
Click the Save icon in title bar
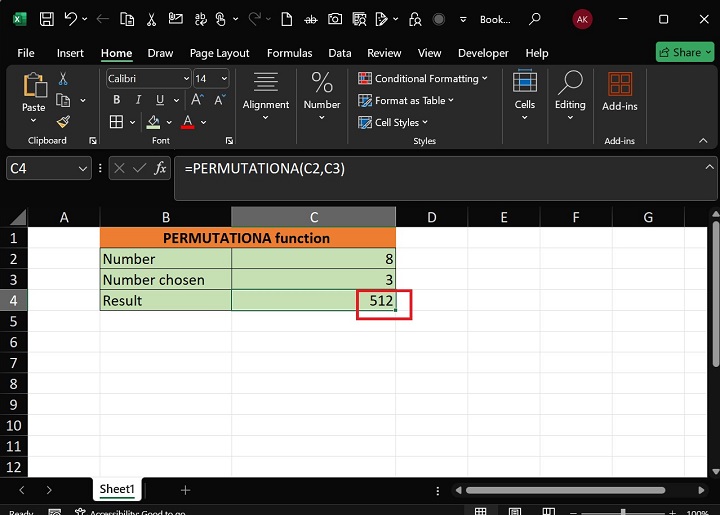coord(45,19)
